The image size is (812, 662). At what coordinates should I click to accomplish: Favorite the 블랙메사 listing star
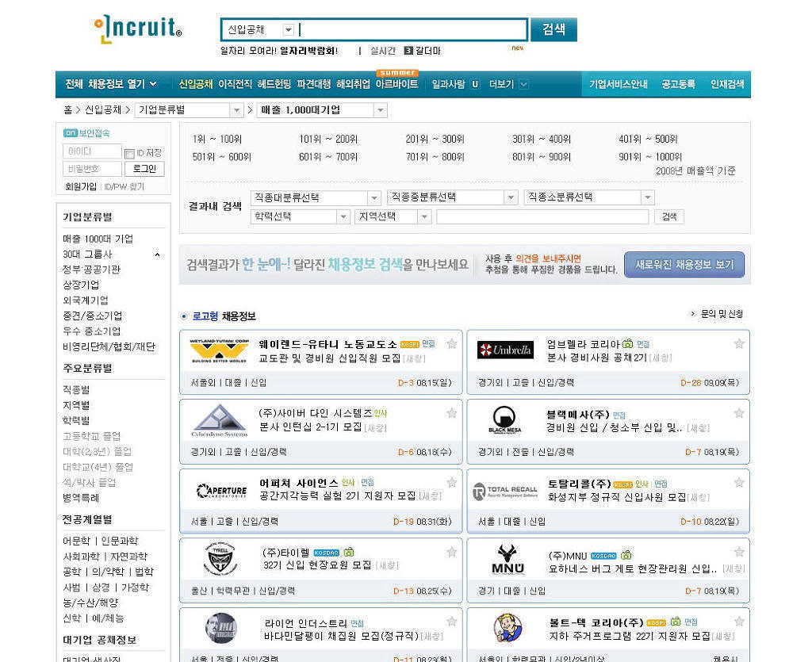739,413
